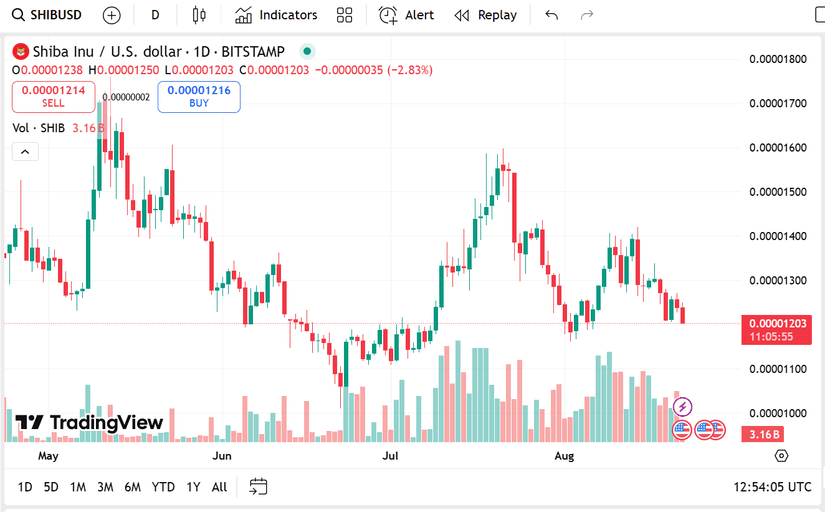Click the 3.16 B volume axis label
The height and width of the screenshot is (512, 825).
point(762,435)
